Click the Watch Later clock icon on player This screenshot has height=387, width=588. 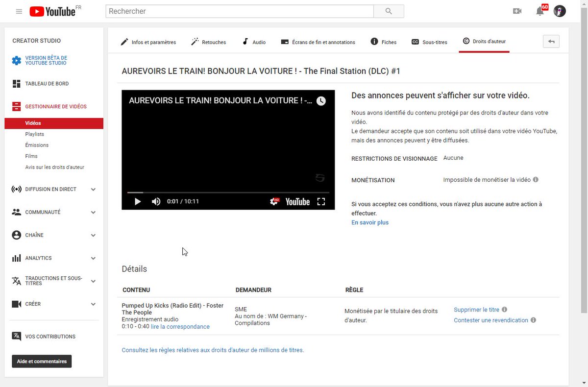pos(321,101)
